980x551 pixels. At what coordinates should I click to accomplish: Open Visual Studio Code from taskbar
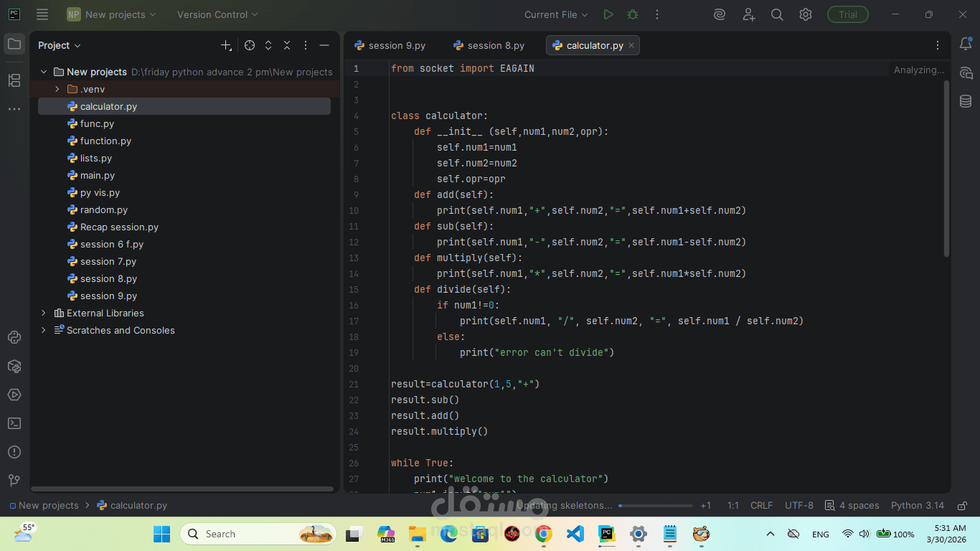pos(575,534)
